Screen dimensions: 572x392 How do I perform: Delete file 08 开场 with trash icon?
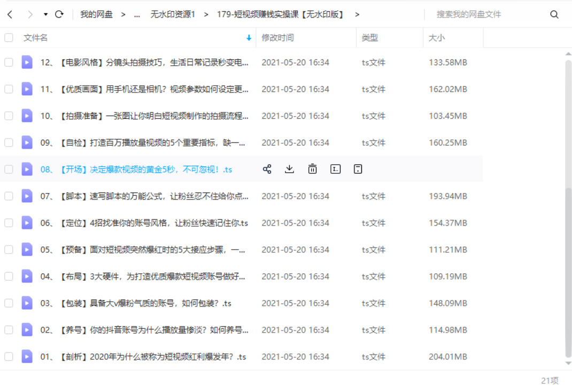coord(312,169)
